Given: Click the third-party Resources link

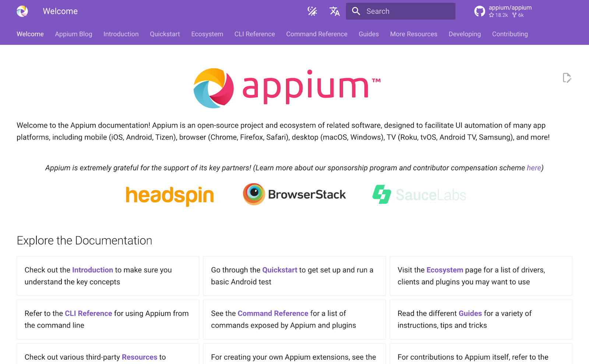Looking at the screenshot, I should pyautogui.click(x=140, y=357).
